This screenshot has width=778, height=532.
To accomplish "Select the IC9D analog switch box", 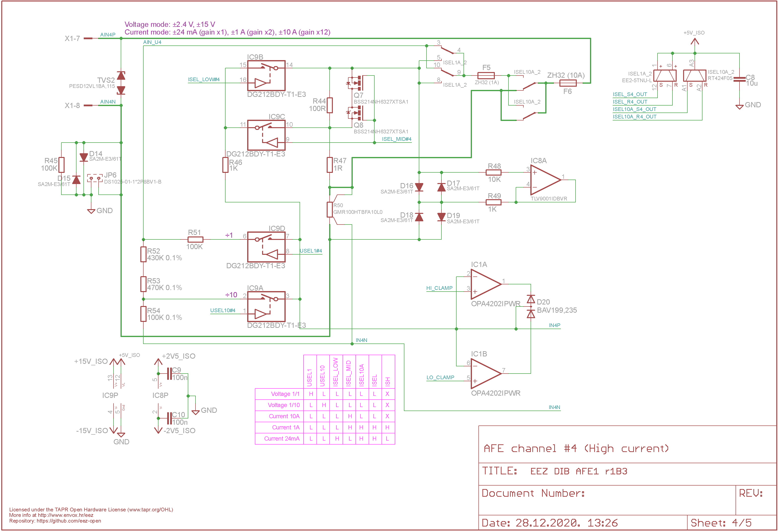I will [x=266, y=247].
